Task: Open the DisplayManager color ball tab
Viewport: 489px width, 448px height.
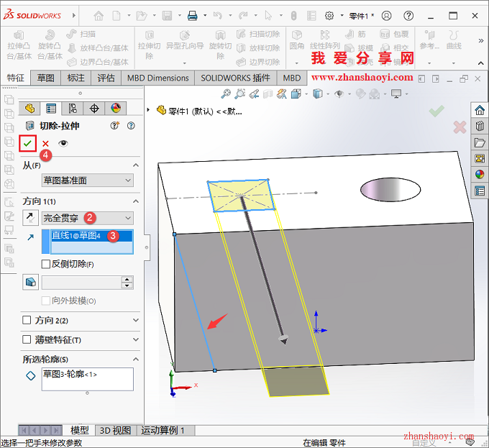Action: click(116, 108)
